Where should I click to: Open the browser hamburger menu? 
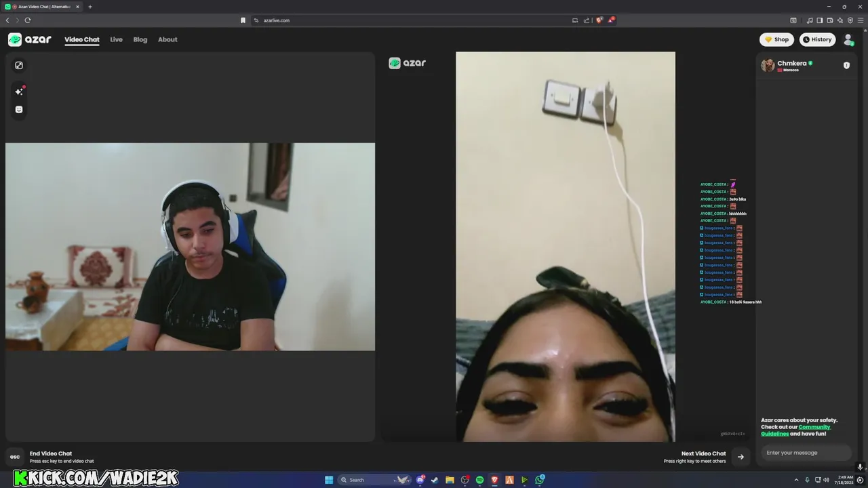[x=861, y=20]
